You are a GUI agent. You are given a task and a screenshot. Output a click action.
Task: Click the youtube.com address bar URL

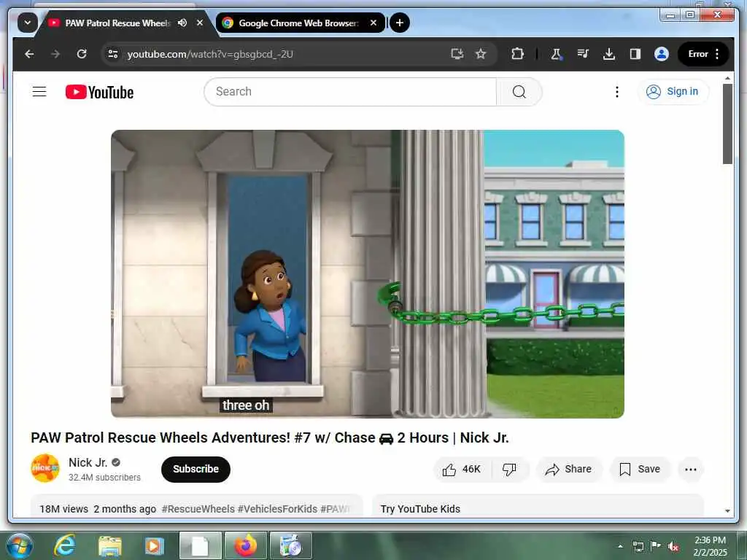pos(210,54)
